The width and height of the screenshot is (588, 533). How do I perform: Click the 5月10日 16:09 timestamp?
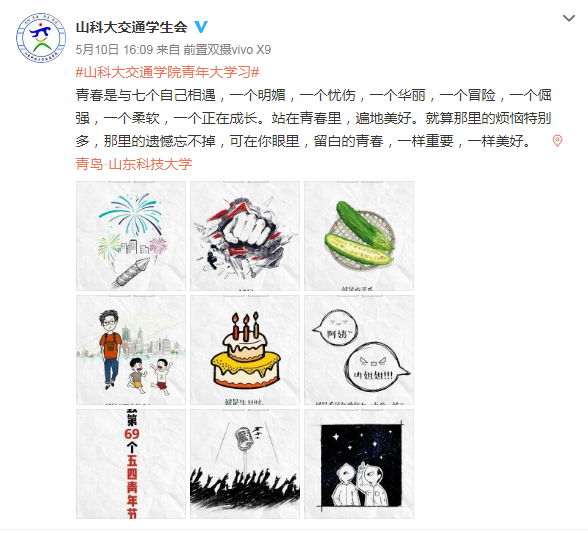tap(114, 50)
